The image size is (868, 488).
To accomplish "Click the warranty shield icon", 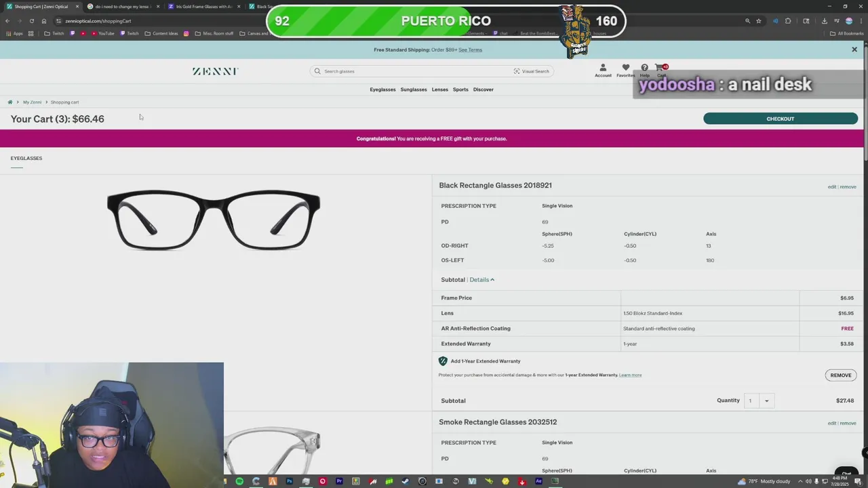I will click(x=443, y=361).
